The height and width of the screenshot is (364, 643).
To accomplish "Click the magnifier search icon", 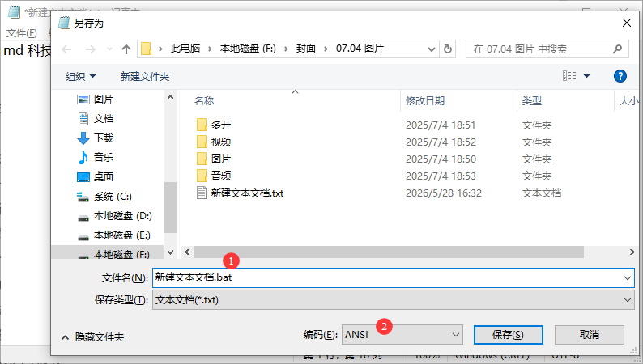I will (617, 49).
